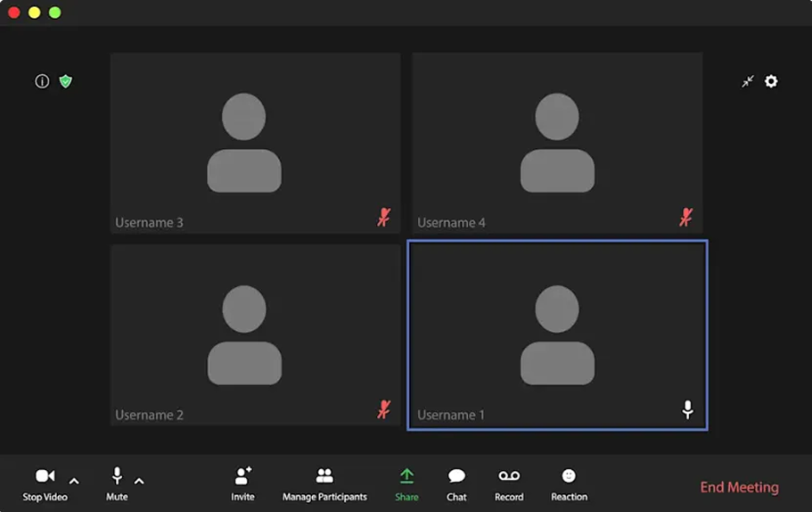Click the green Share screen icon
This screenshot has width=812, height=512.
406,476
